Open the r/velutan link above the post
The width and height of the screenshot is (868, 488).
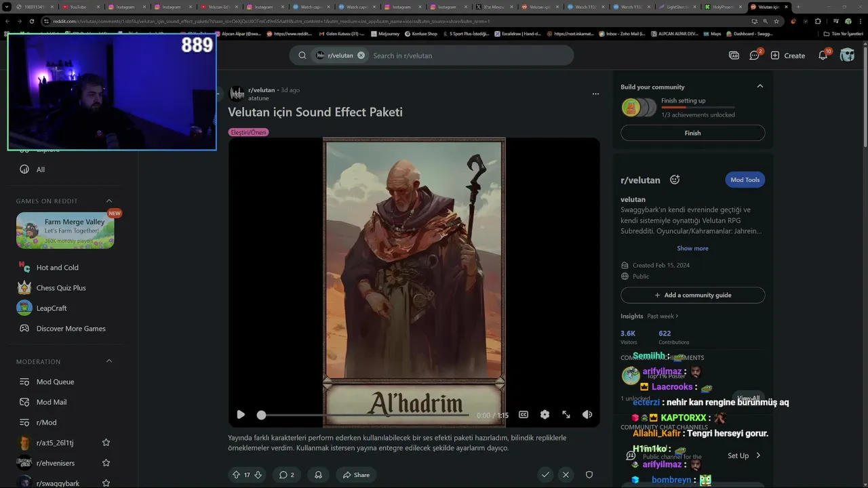tap(261, 90)
